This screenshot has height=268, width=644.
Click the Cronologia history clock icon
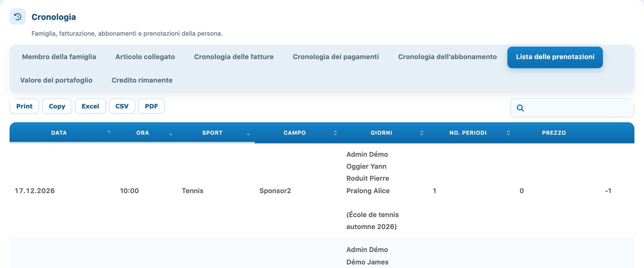(x=18, y=17)
